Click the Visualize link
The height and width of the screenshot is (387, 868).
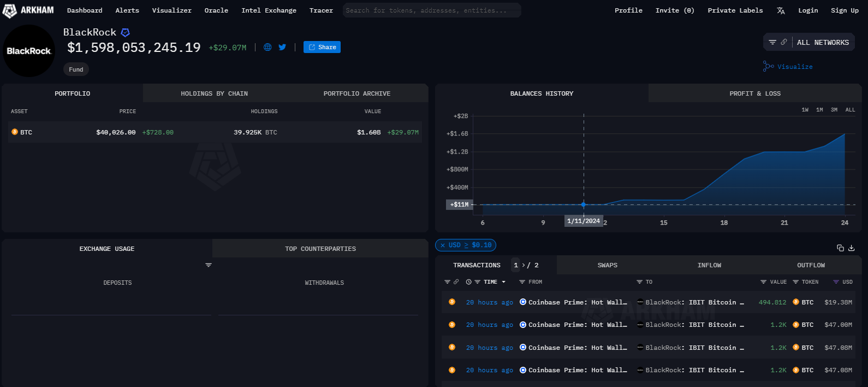click(x=788, y=66)
